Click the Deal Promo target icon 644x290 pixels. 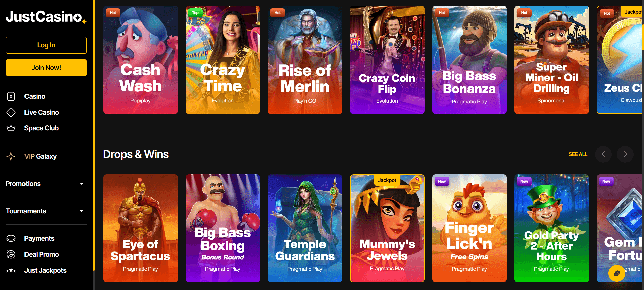[11, 254]
